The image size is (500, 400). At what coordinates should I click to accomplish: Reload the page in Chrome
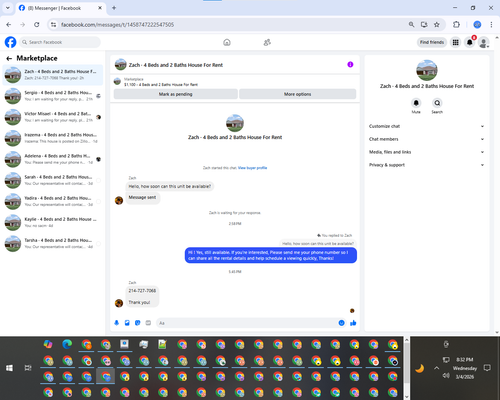[x=37, y=24]
